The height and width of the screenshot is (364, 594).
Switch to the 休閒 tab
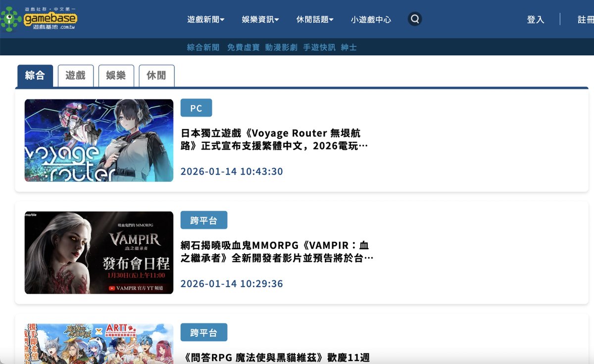(156, 76)
